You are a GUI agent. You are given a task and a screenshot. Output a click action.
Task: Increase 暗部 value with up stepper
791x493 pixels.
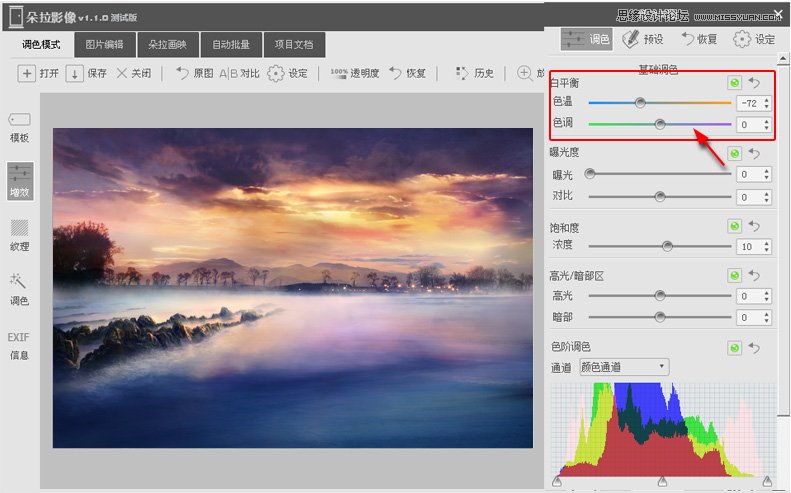(767, 314)
